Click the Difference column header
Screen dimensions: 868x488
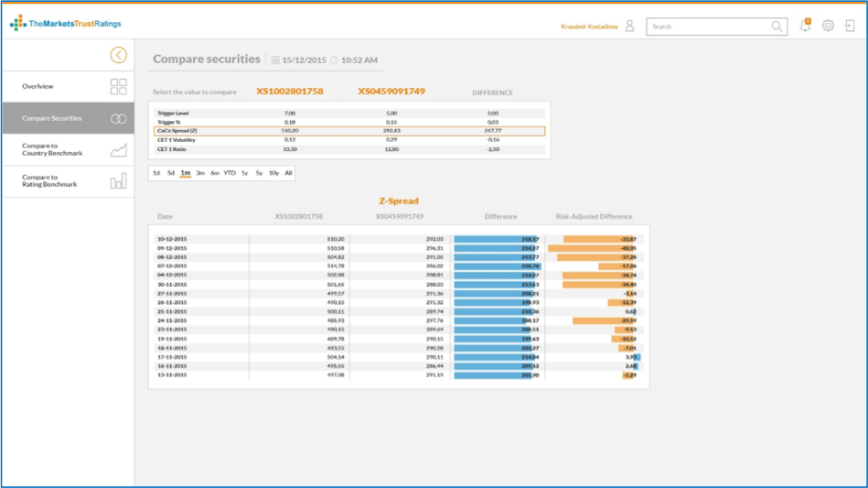(x=500, y=217)
